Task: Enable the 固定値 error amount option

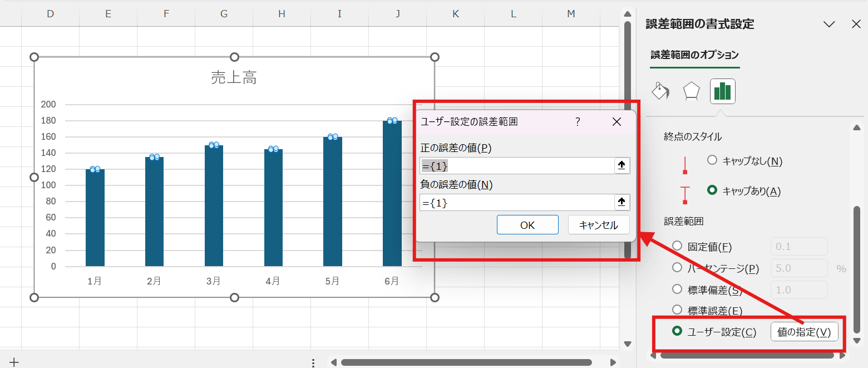Action: point(677,246)
